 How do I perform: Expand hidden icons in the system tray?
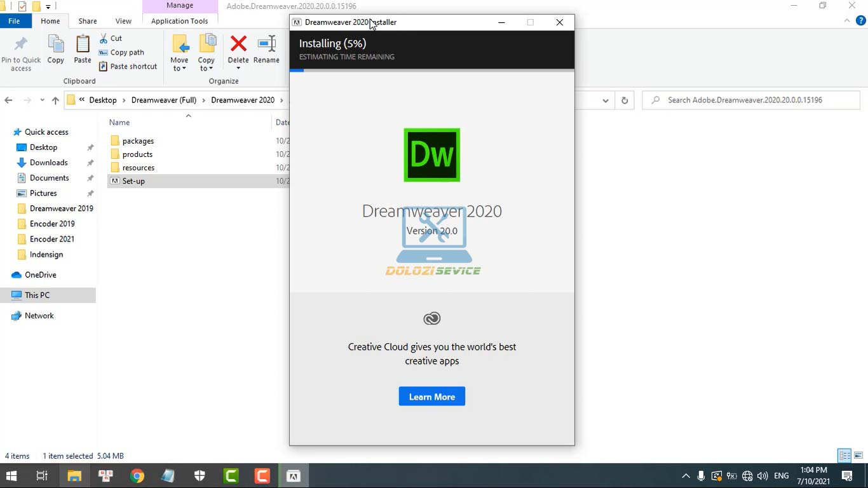click(x=686, y=475)
